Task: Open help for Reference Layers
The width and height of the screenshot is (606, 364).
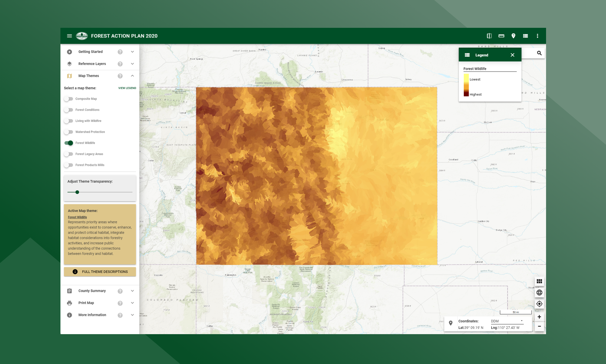Action: click(x=120, y=64)
